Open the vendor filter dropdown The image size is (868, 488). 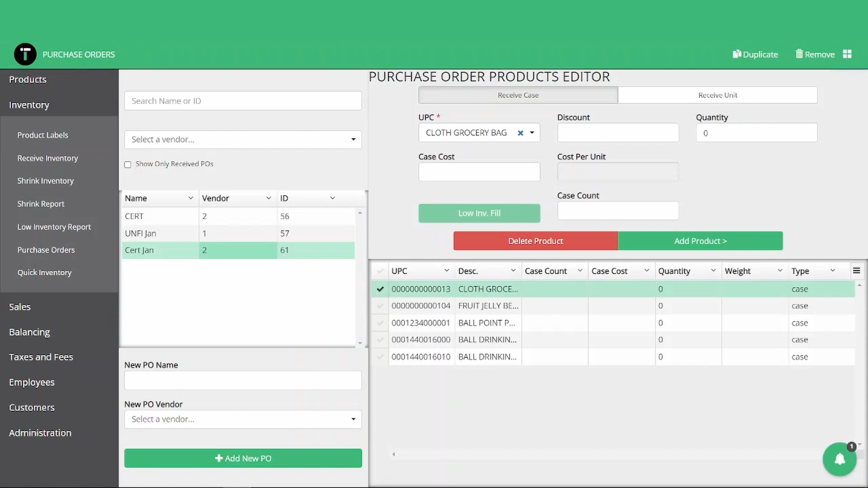[x=353, y=139]
